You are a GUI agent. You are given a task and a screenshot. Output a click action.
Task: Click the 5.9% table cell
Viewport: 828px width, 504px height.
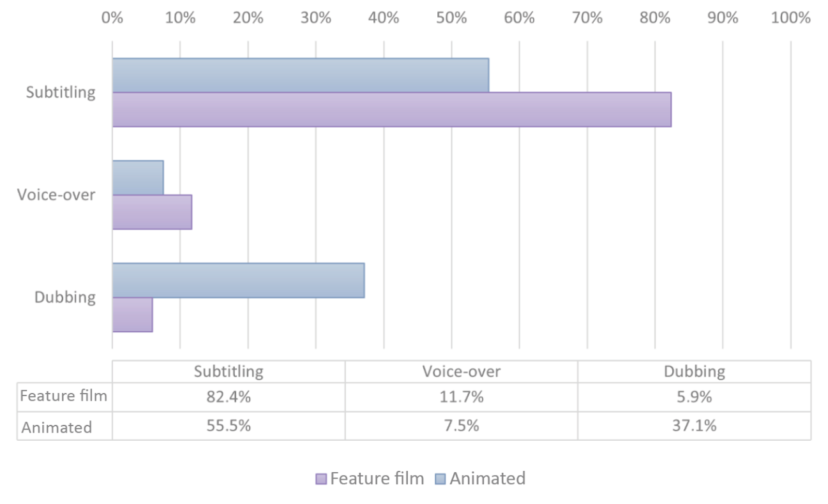694,397
